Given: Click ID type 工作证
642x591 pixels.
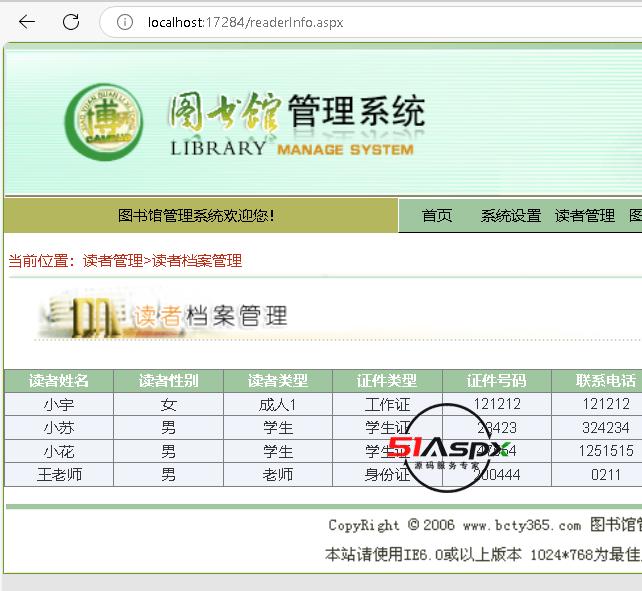Looking at the screenshot, I should (x=387, y=405).
